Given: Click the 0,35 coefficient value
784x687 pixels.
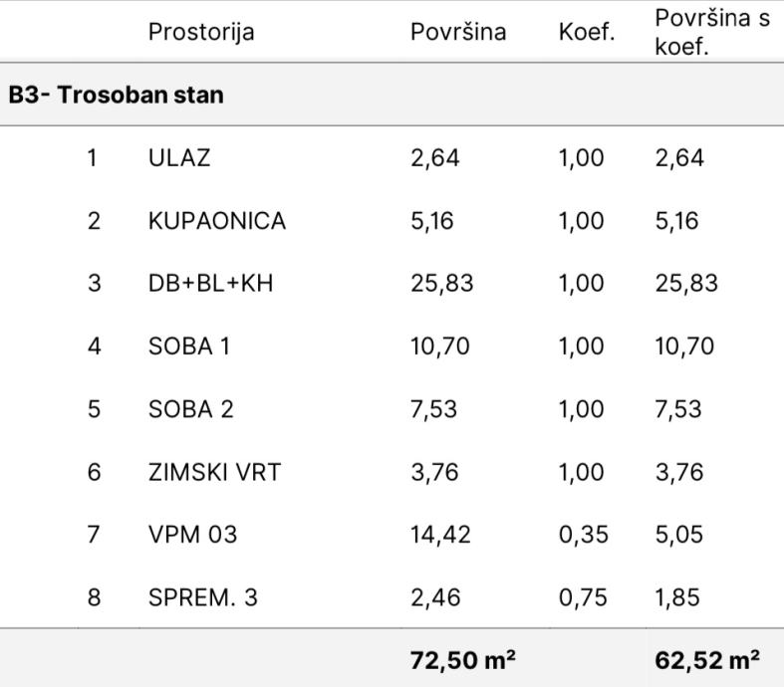Looking at the screenshot, I should (581, 535).
